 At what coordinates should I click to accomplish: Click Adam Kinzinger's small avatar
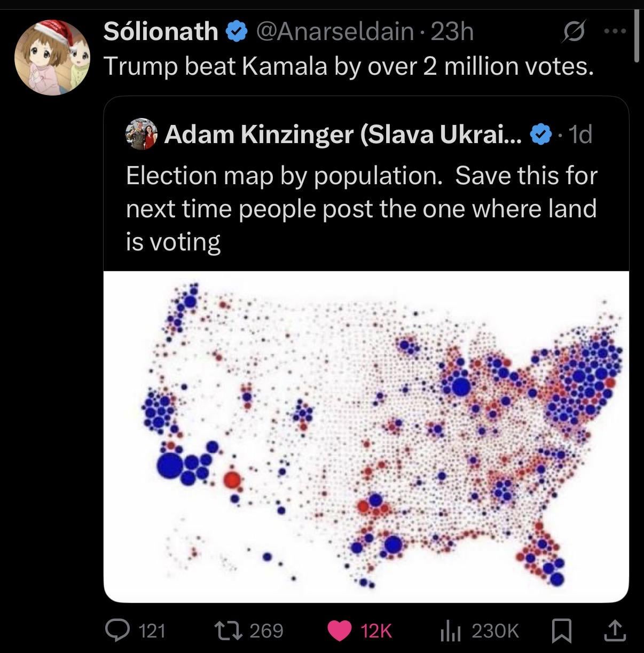click(142, 133)
